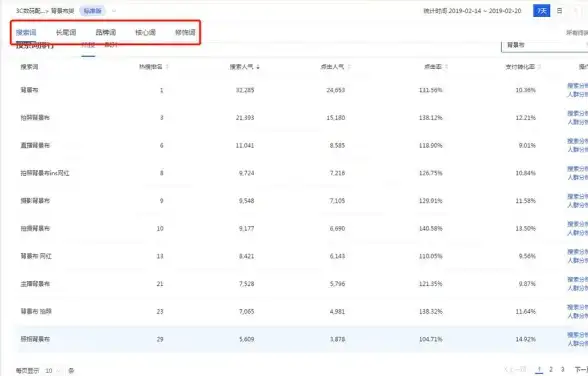Select the 飙升 ranking sub-tab

coord(111,45)
